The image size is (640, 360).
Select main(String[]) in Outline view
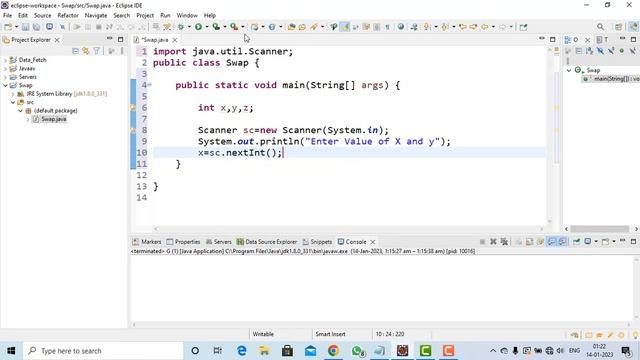(611, 79)
